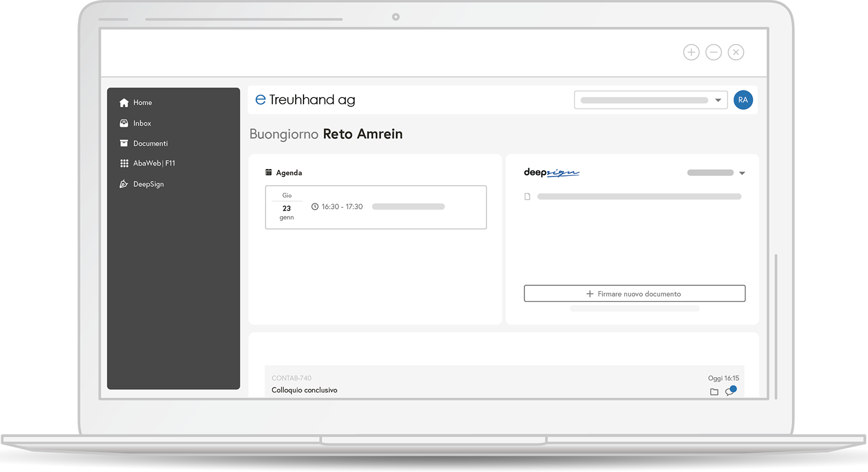Click the DeepSign pen nib icon
The image size is (868, 472).
coord(124,184)
